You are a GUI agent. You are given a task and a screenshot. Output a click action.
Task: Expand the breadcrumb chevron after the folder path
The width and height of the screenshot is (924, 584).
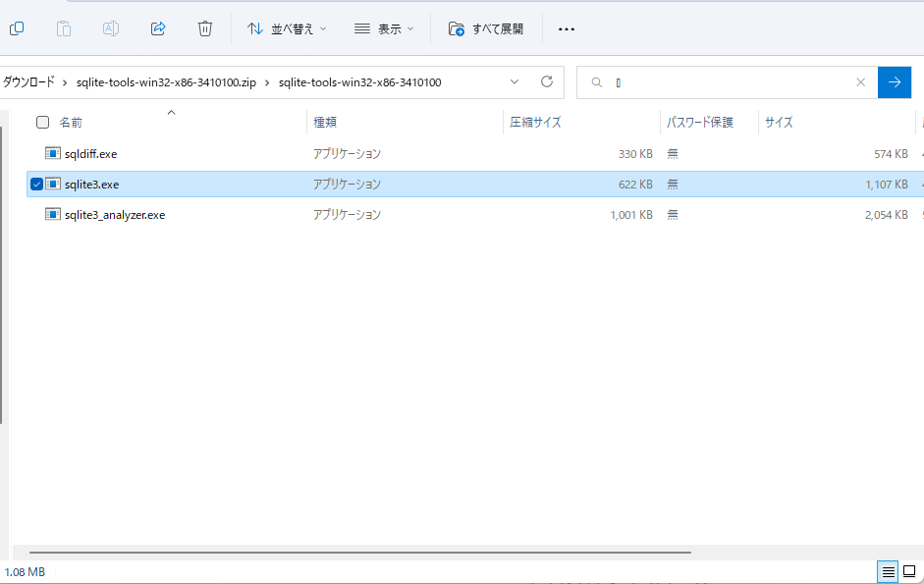pos(514,82)
